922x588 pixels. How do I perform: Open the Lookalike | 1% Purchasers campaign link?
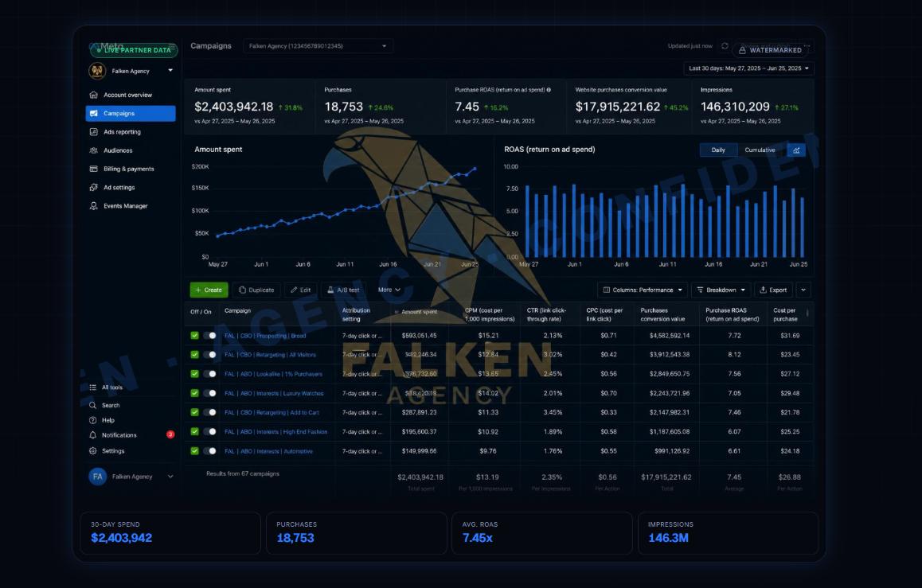click(x=273, y=374)
